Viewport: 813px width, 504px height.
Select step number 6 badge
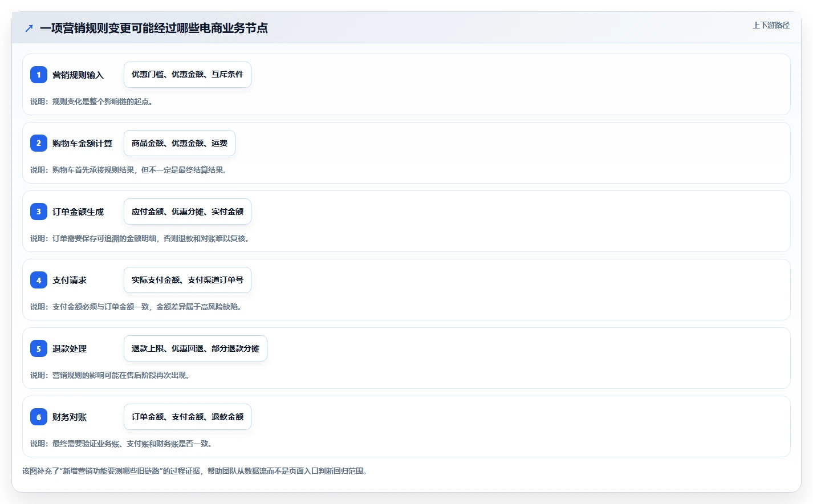tap(39, 417)
